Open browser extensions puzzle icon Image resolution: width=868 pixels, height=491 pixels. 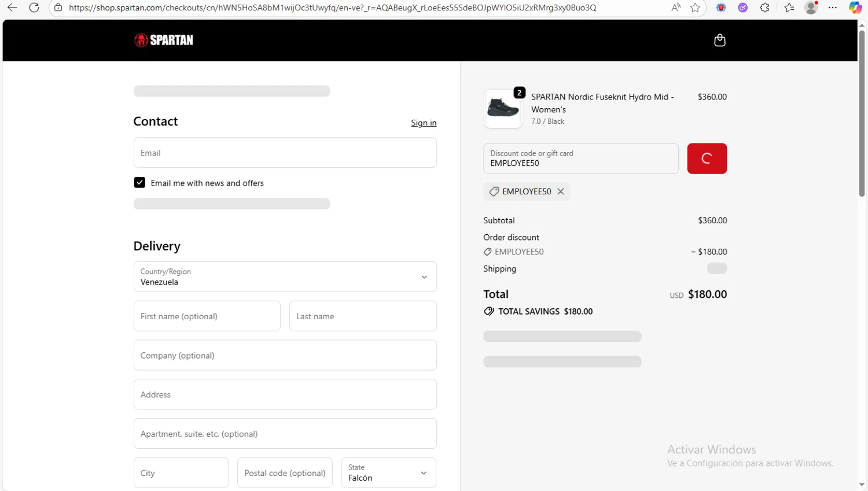pyautogui.click(x=764, y=8)
